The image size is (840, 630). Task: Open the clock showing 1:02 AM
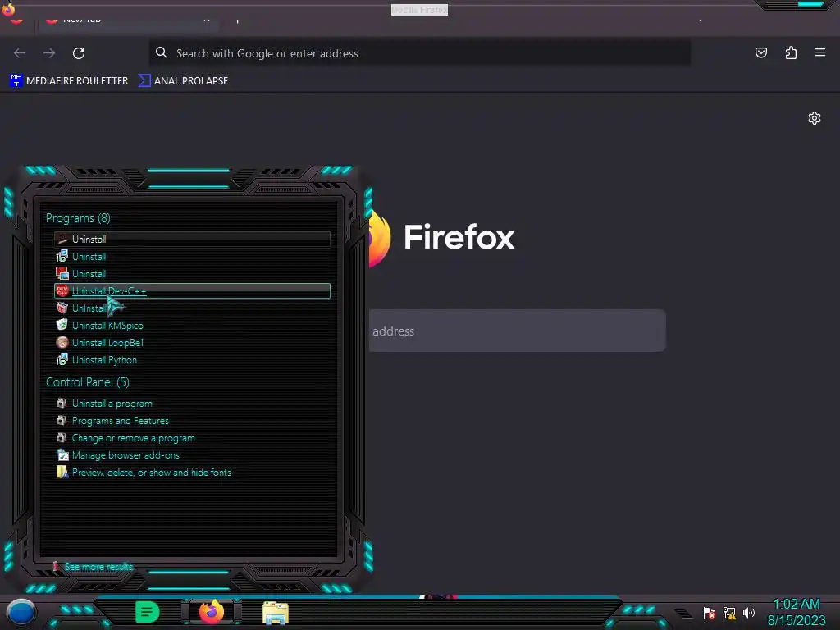pyautogui.click(x=796, y=612)
